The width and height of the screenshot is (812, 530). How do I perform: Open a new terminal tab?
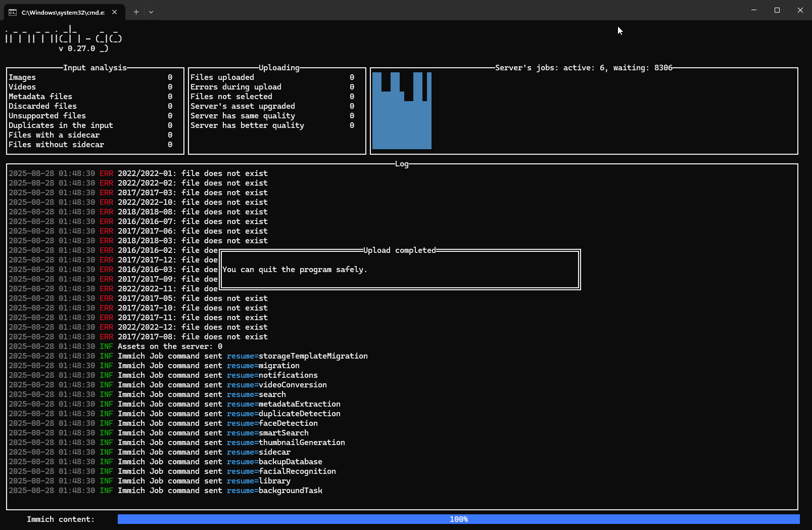[x=136, y=12]
